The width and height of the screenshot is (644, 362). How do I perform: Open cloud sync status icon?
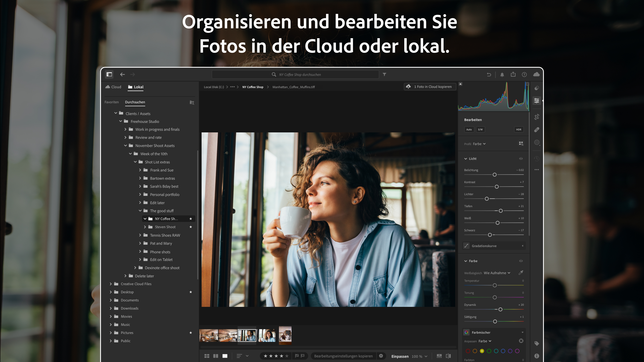(x=536, y=74)
